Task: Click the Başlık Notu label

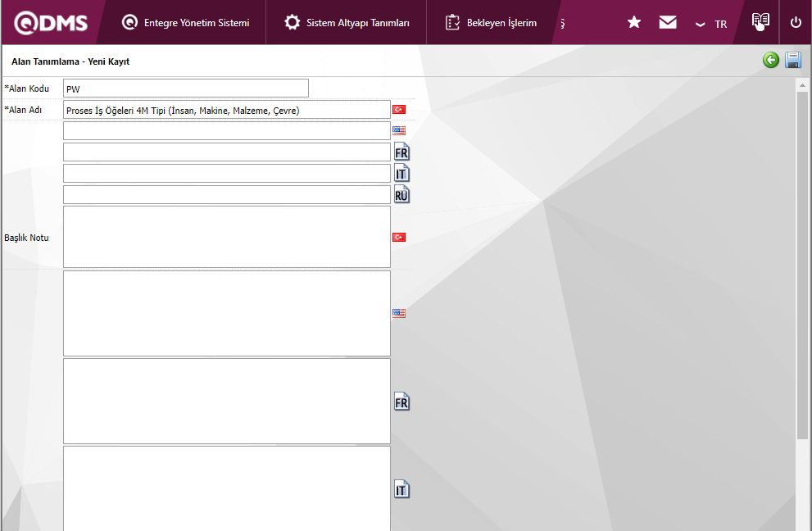Action: (26, 238)
